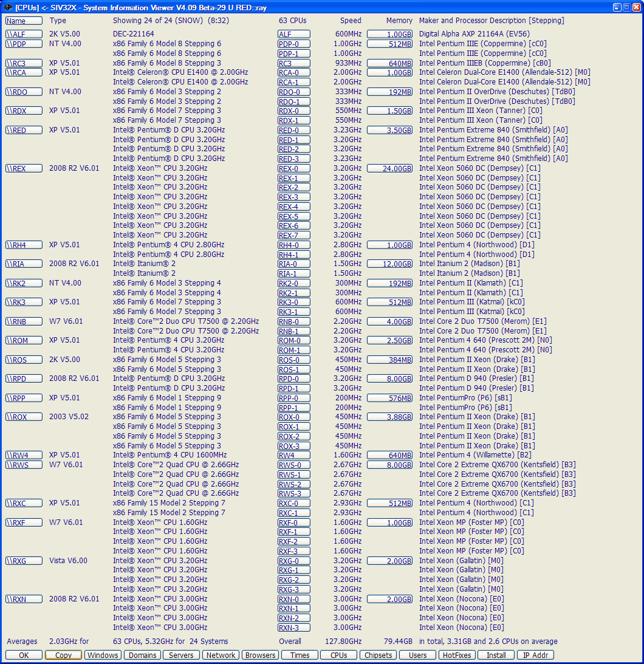
Task: Click the 384MB memory value for ROS
Action: click(389, 360)
